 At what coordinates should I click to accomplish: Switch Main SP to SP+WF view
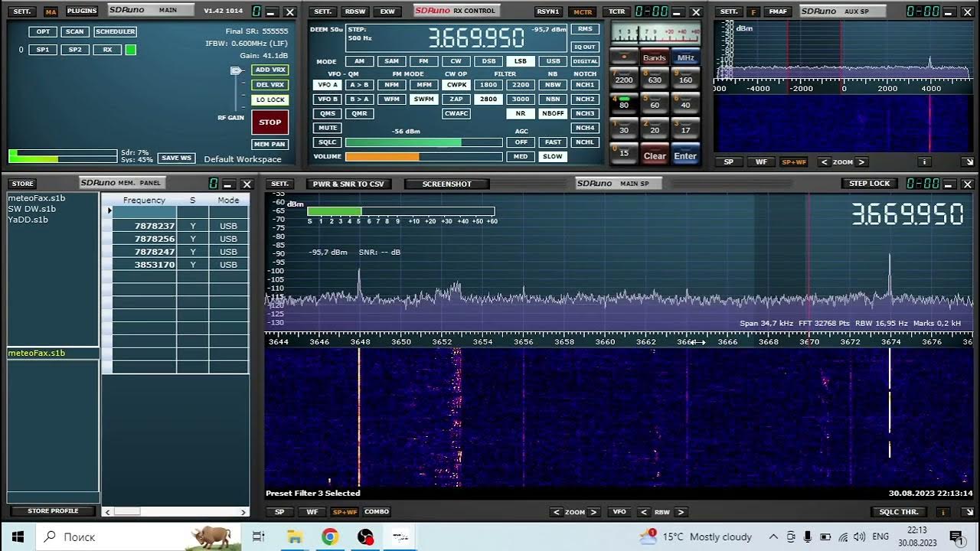pyautogui.click(x=345, y=512)
